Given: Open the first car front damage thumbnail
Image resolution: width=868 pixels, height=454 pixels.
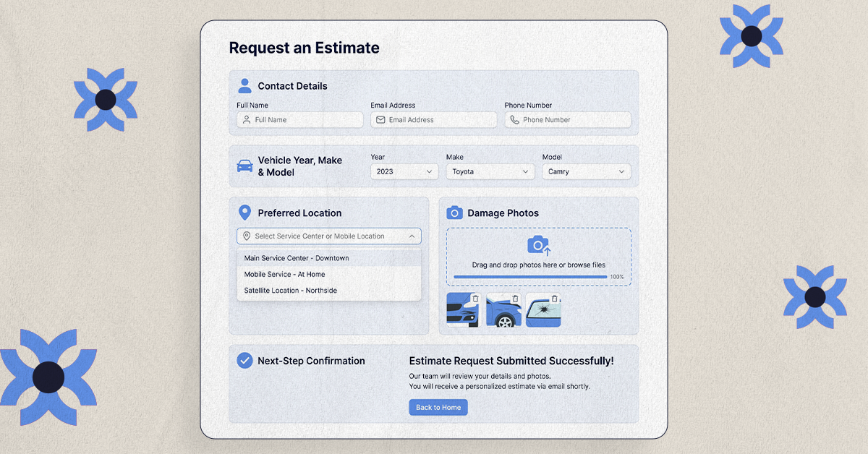Looking at the screenshot, I should 463,310.
